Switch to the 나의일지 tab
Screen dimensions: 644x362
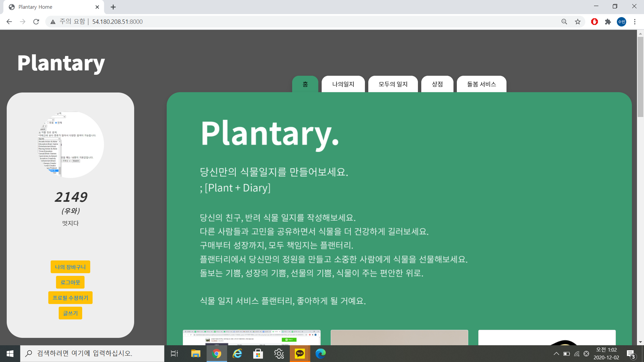[x=343, y=84]
